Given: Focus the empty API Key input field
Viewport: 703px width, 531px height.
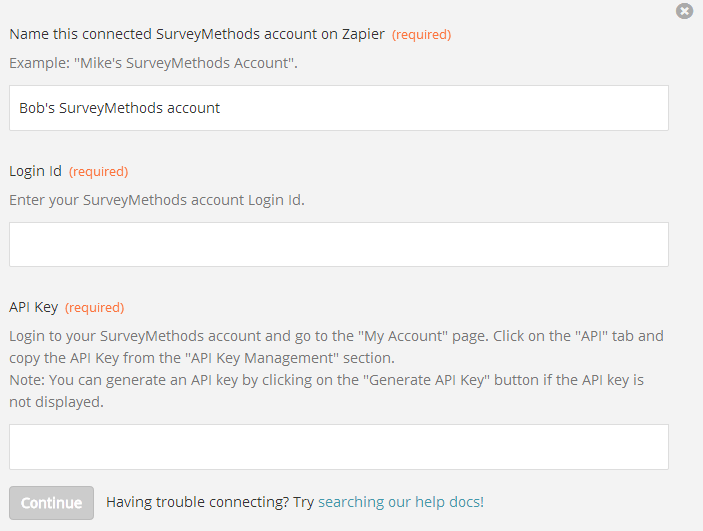Looking at the screenshot, I should 339,447.
